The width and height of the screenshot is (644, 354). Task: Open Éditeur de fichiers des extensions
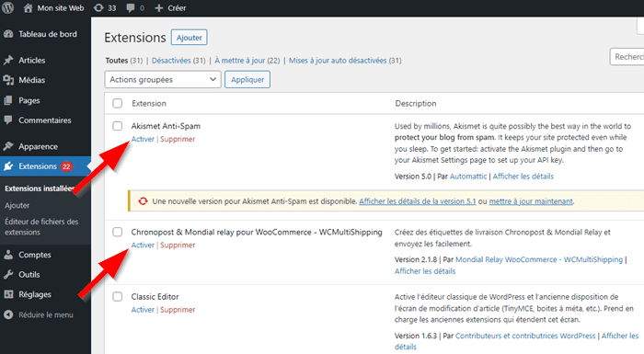[x=41, y=227]
